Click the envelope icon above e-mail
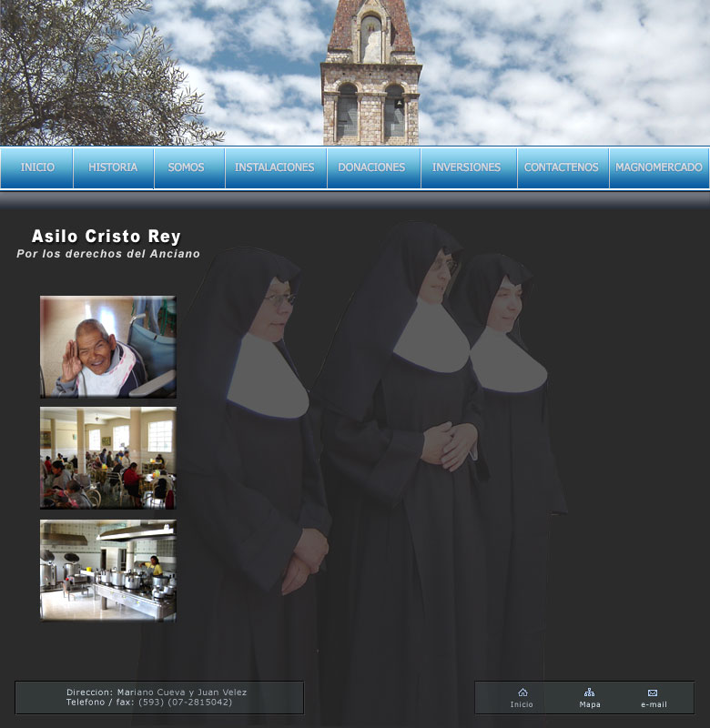 653,693
